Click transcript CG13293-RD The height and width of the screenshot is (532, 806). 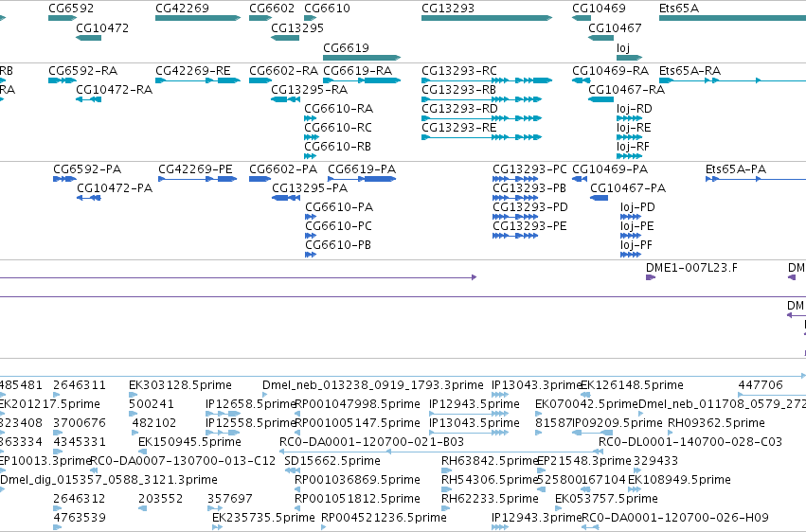click(x=459, y=109)
